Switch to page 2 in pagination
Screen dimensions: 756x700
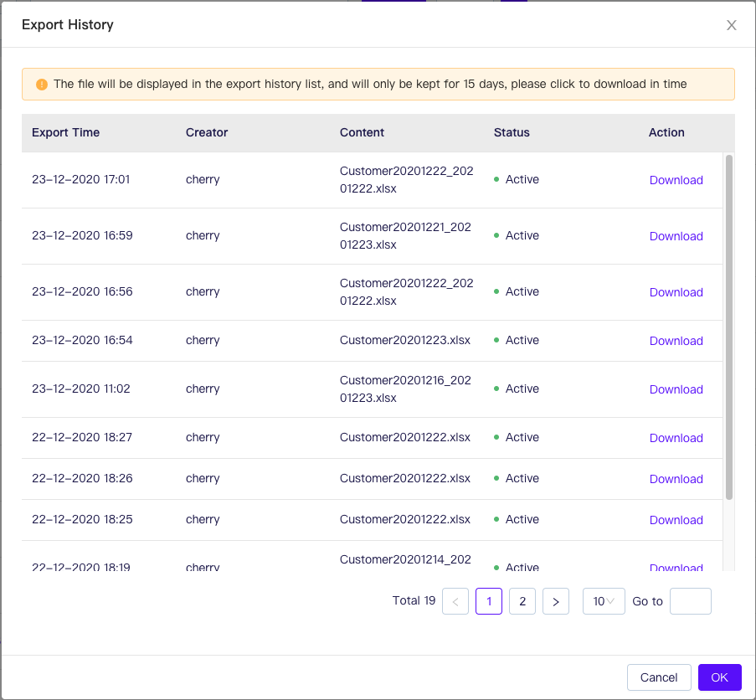tap(522, 601)
